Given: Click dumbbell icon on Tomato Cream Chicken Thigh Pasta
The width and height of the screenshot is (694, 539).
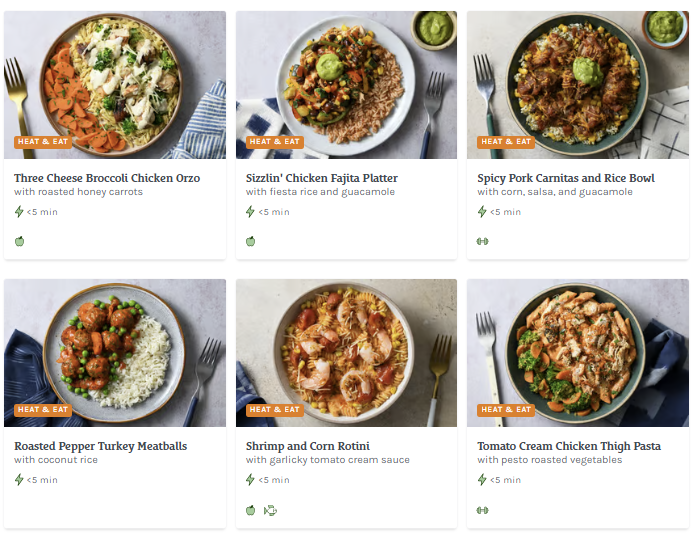Looking at the screenshot, I should (483, 510).
